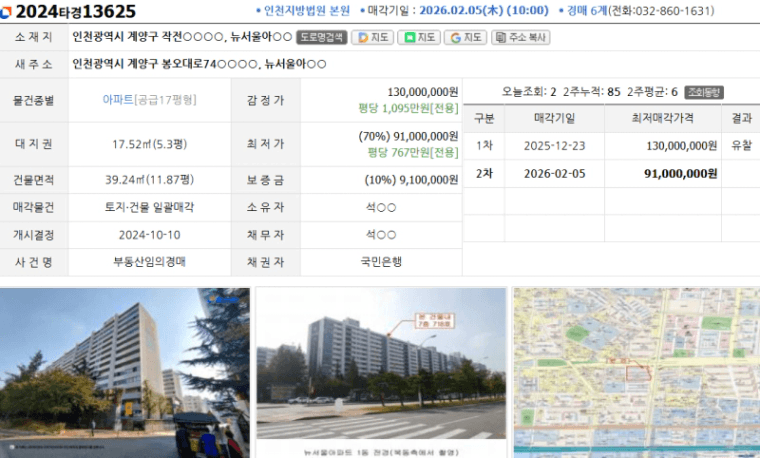Select the case name 부동산임의경매

click(149, 262)
